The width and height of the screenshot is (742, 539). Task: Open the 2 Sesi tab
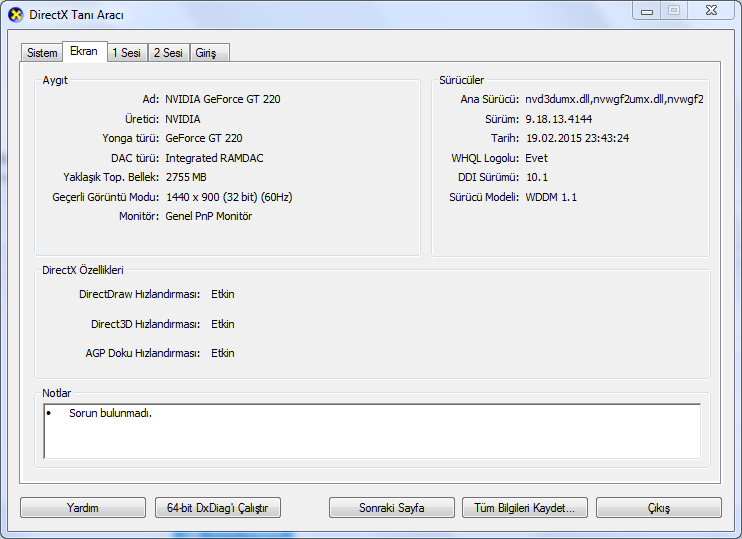pyautogui.click(x=168, y=53)
